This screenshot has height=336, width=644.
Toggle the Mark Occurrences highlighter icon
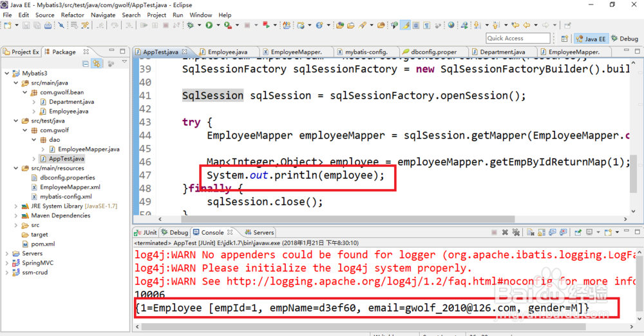tap(406, 26)
